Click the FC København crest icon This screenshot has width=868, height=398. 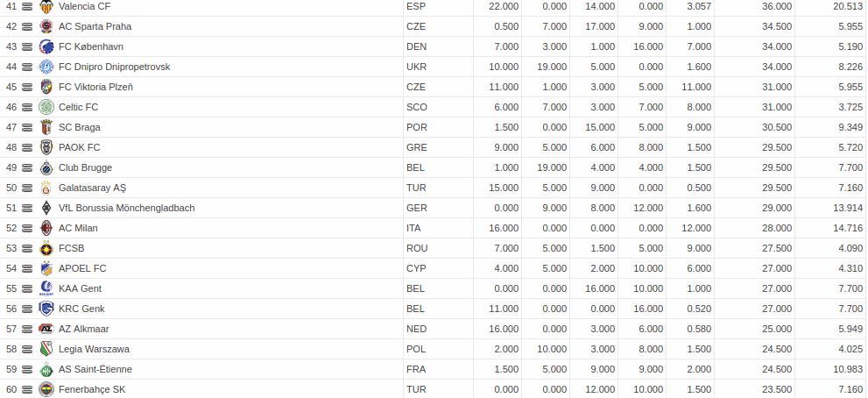pos(46,46)
